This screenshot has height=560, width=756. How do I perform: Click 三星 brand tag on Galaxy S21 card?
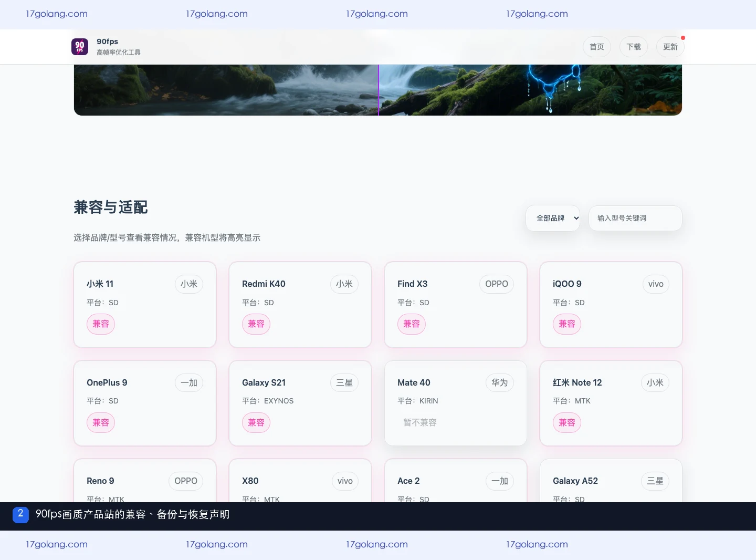click(344, 382)
